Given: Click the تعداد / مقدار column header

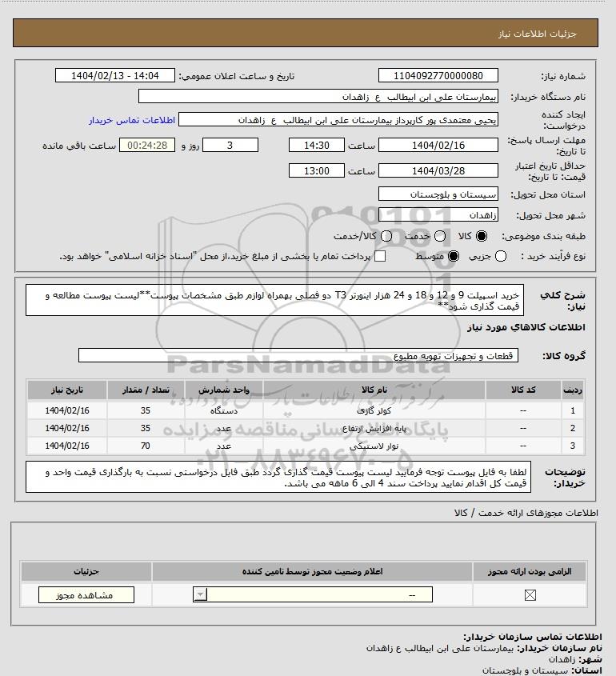Looking at the screenshot, I should 146,390.
